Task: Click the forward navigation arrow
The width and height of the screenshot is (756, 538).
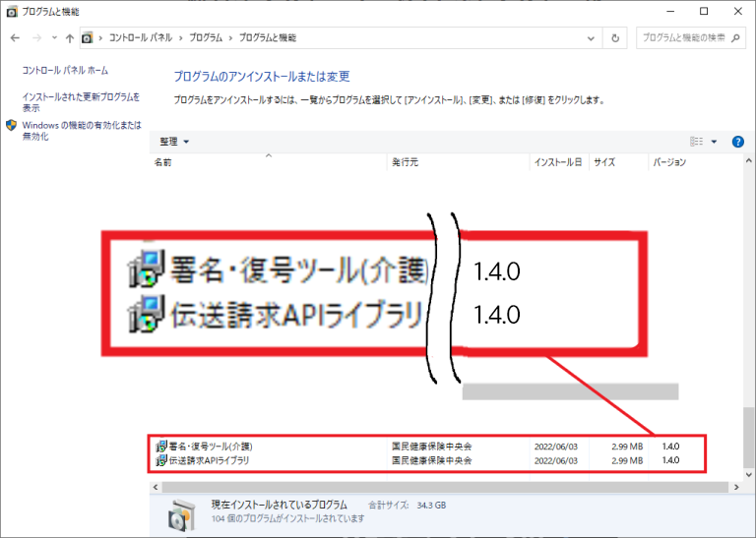Action: pyautogui.click(x=36, y=37)
